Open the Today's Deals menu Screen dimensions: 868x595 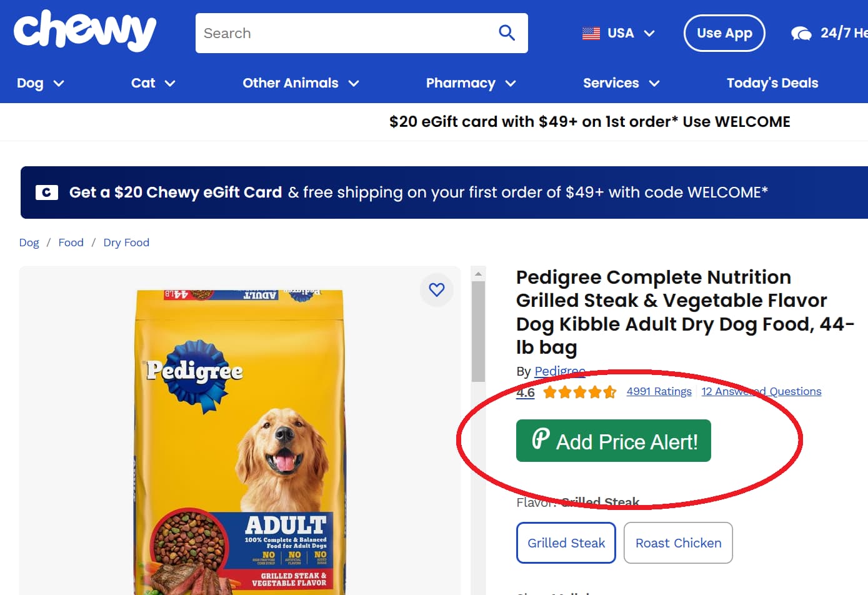tap(772, 82)
